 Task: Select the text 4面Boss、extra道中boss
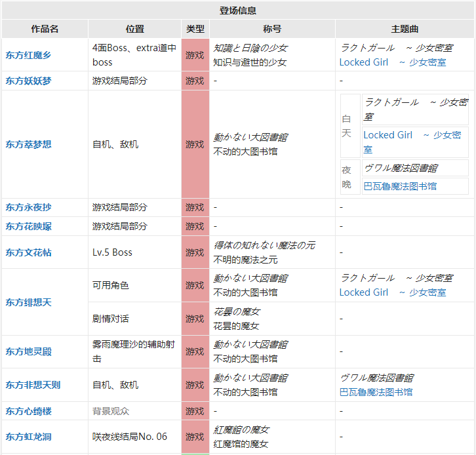134,55
